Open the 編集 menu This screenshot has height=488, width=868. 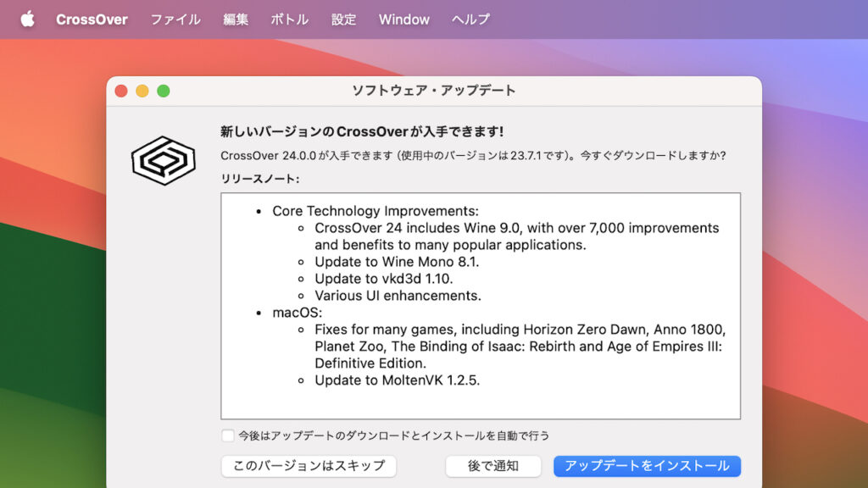[x=234, y=19]
